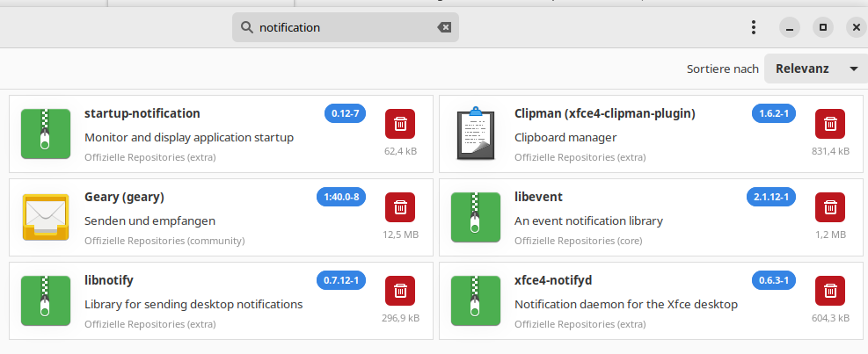Focus the notification search input field

point(343,27)
